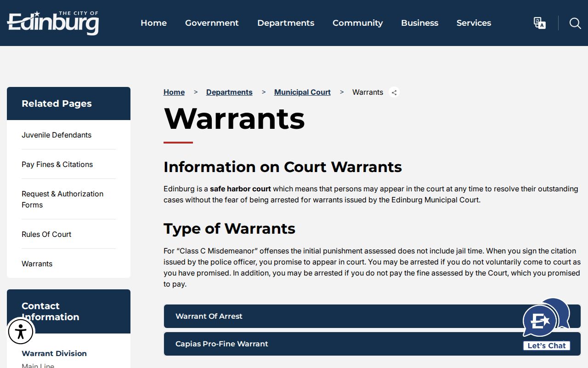Image resolution: width=588 pixels, height=368 pixels.
Task: Open the Home menu item
Action: tap(153, 23)
